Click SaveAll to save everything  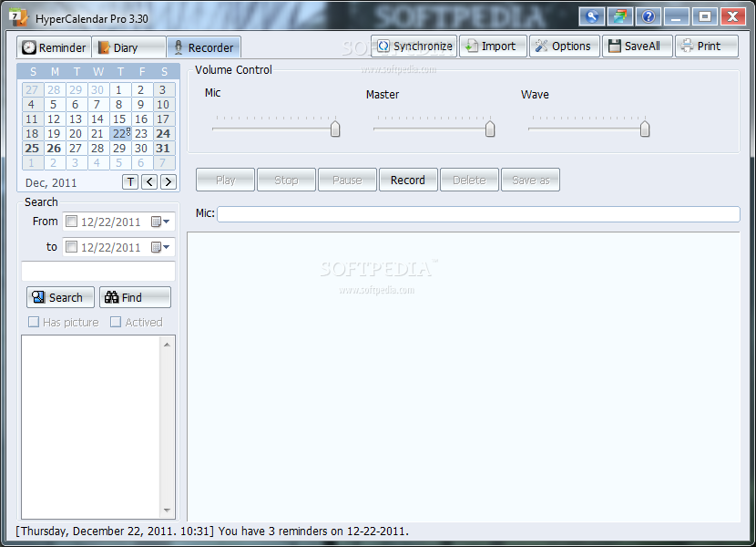tap(637, 46)
